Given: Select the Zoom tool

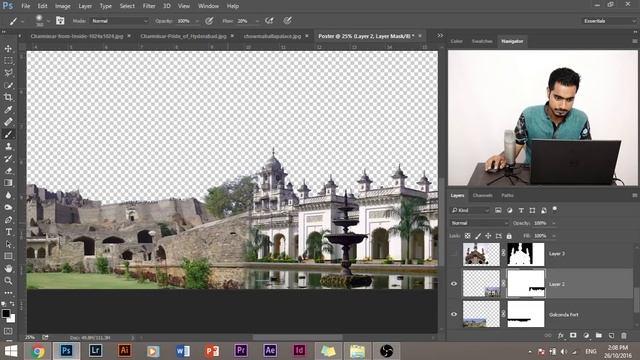Looking at the screenshot, I should tap(8, 281).
